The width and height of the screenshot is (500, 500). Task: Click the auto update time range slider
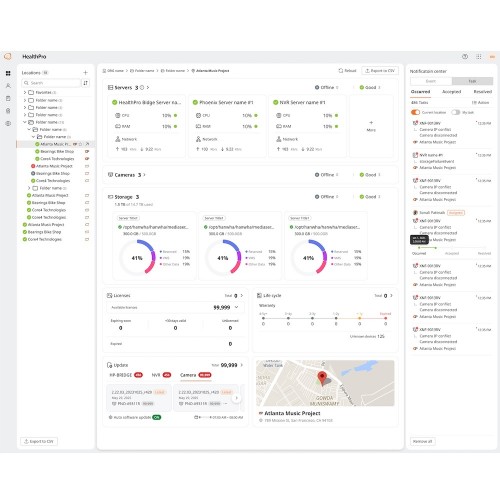click(x=205, y=417)
